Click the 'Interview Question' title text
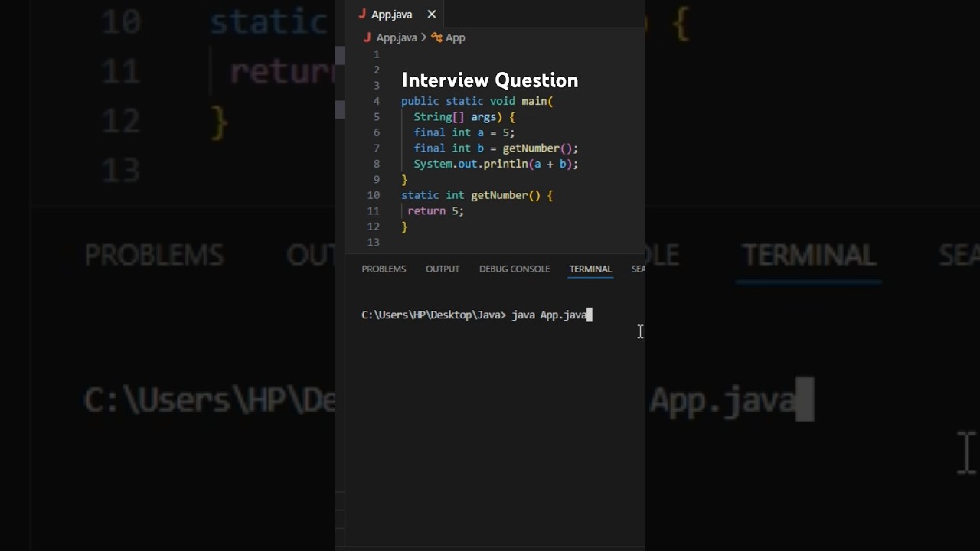The height and width of the screenshot is (551, 980). (x=490, y=80)
